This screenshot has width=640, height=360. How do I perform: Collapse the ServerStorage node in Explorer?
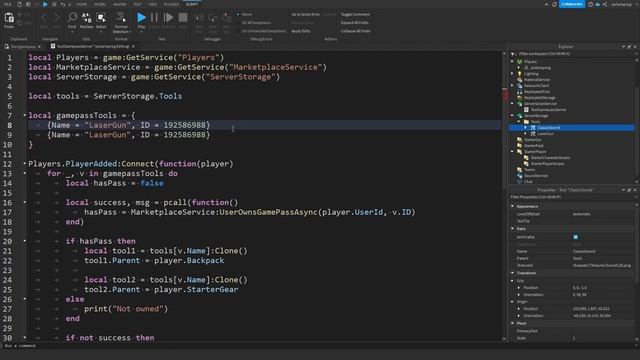tap(512, 116)
